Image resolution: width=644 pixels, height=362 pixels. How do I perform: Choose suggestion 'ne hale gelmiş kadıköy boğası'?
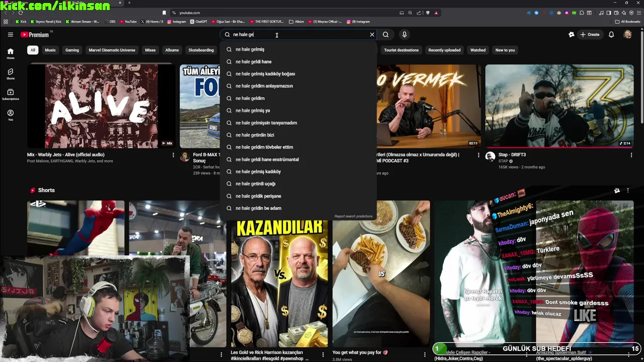click(x=298, y=73)
